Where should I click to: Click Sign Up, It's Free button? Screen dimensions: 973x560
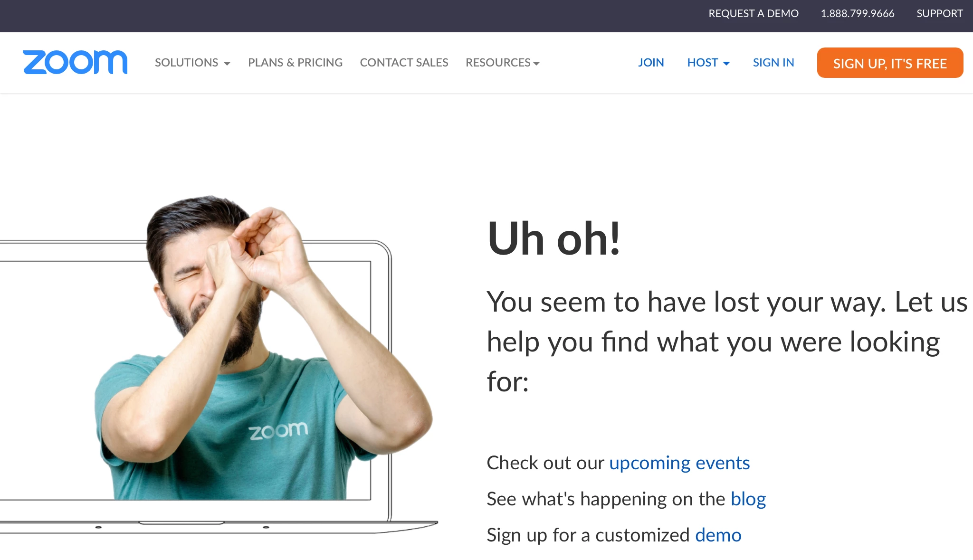coord(890,63)
